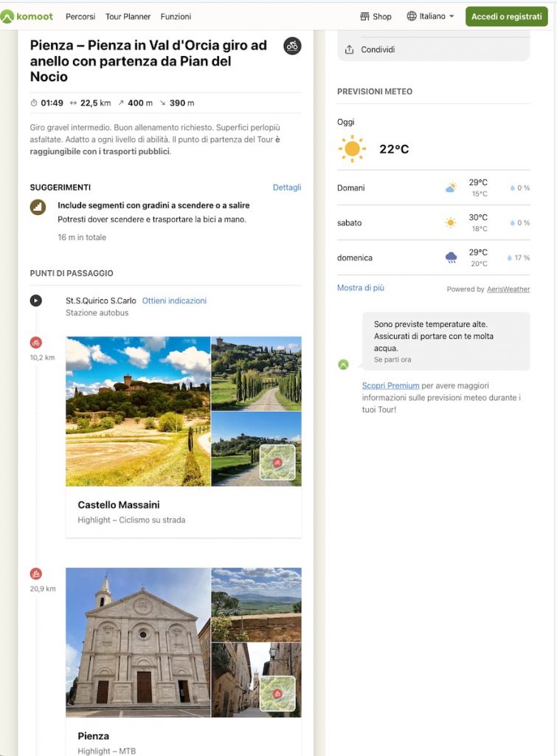Click the 22°C current temperature
Image resolution: width=557 pixels, height=756 pixels.
tap(394, 149)
